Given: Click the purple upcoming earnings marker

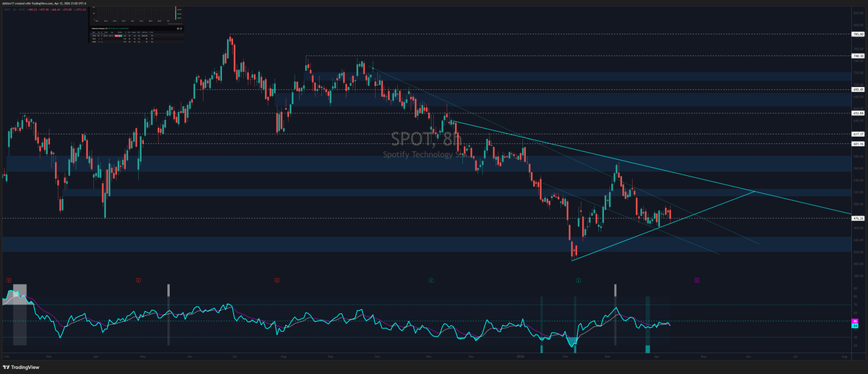Looking at the screenshot, I should pos(697,279).
